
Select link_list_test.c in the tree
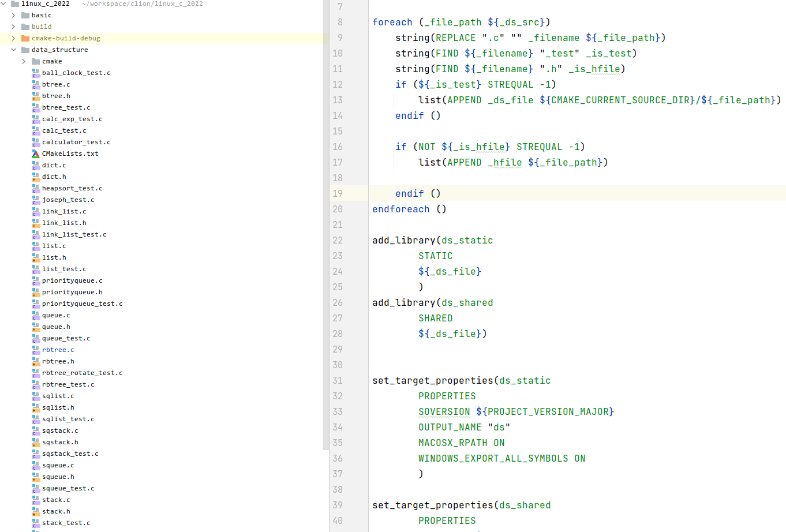[x=74, y=234]
